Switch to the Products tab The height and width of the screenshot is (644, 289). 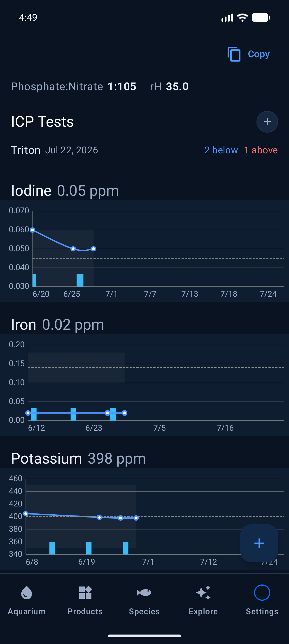pyautogui.click(x=85, y=600)
